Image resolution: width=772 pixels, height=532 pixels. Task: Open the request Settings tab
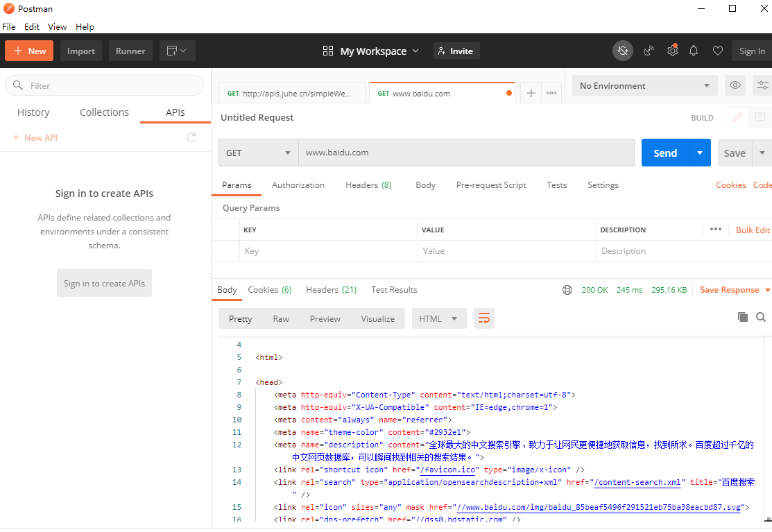603,185
